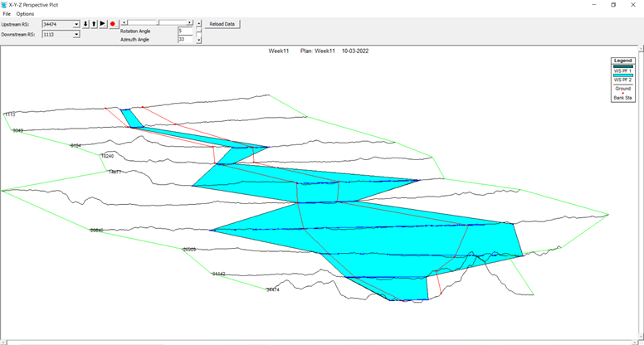Click the Legend title box

click(x=622, y=61)
